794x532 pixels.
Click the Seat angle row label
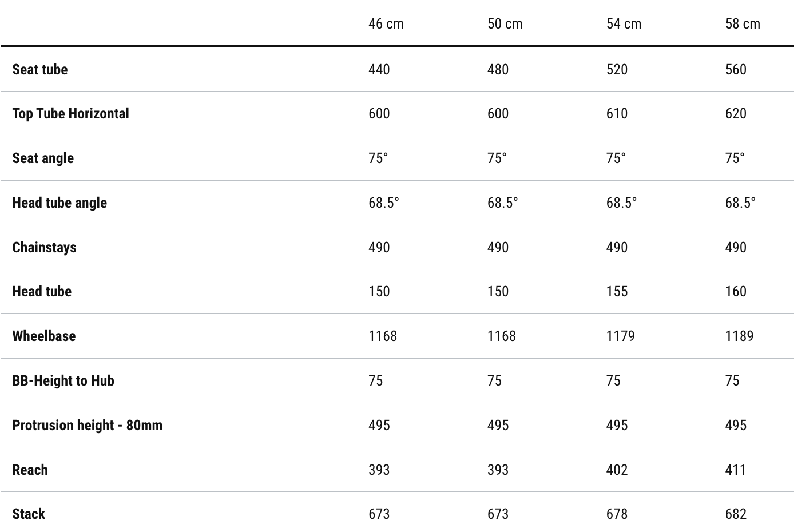[x=43, y=158]
